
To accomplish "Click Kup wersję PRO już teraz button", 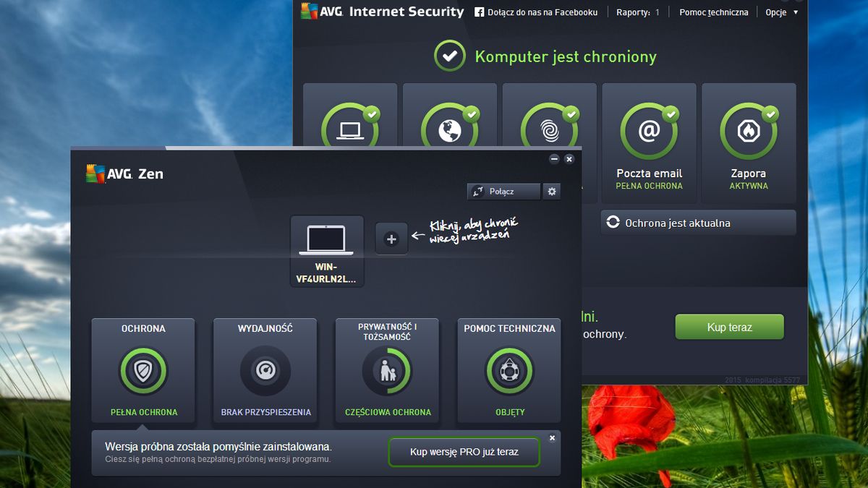I will (464, 452).
